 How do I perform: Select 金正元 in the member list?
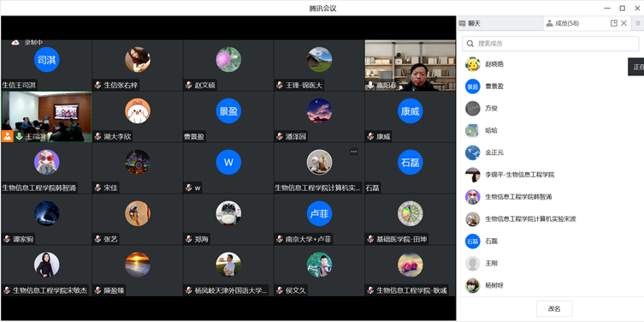[551, 152]
